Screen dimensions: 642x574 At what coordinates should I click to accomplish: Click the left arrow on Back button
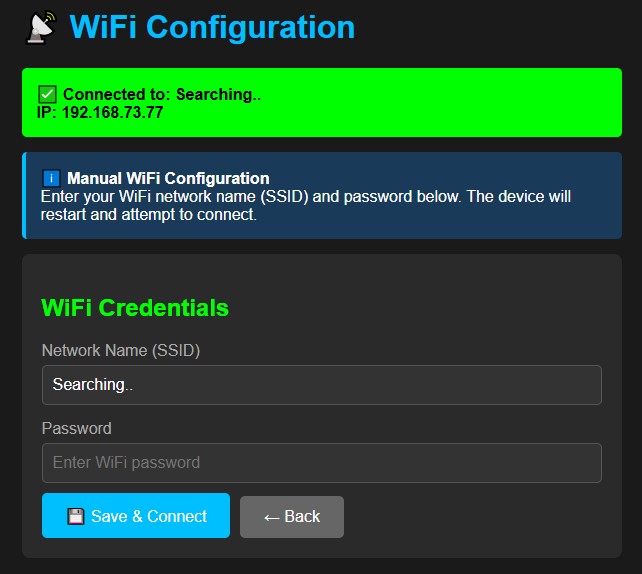(x=271, y=516)
